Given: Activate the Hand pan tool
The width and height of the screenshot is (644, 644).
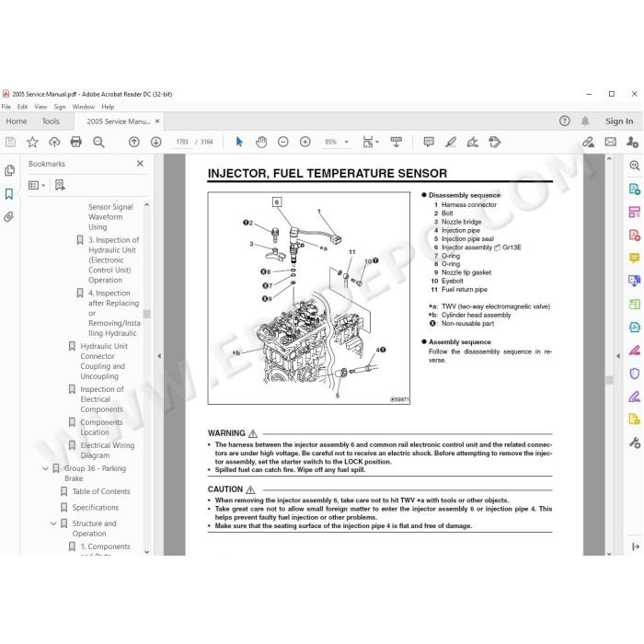Looking at the screenshot, I should coord(261,142).
